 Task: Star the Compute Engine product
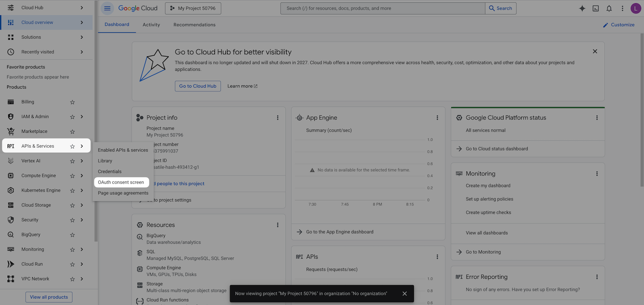pos(72,176)
